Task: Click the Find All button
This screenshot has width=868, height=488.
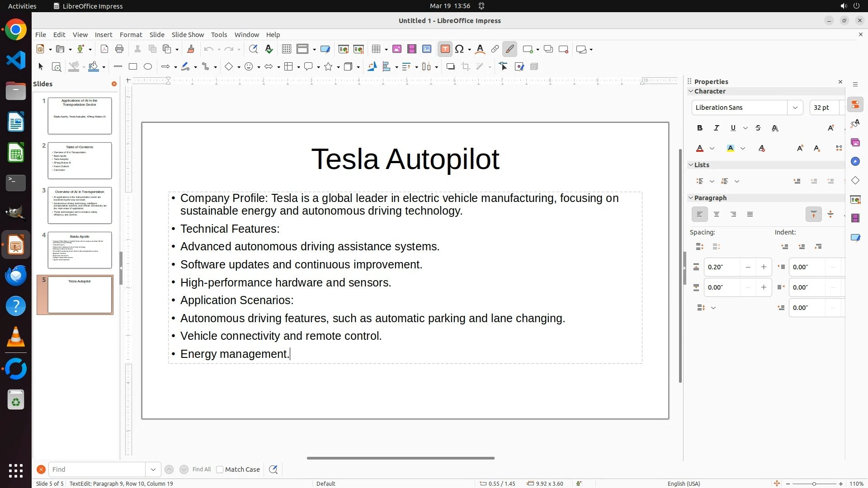Action: [201, 469]
